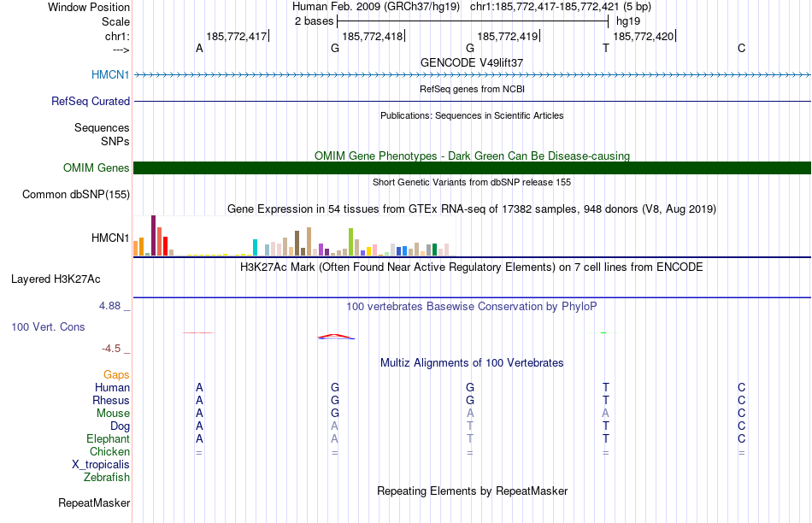Click the RefSeq Curated horizontal gene line
Screen dimensions: 812x523
(472, 101)
